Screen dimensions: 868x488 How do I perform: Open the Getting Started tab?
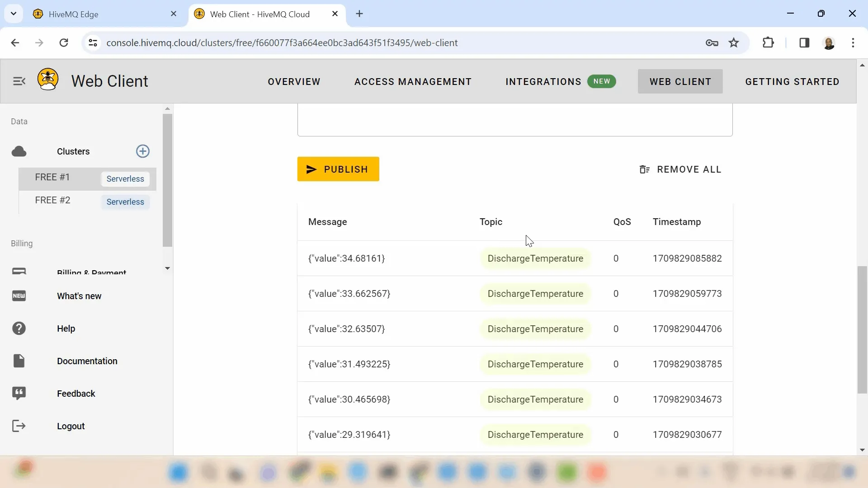click(x=792, y=82)
